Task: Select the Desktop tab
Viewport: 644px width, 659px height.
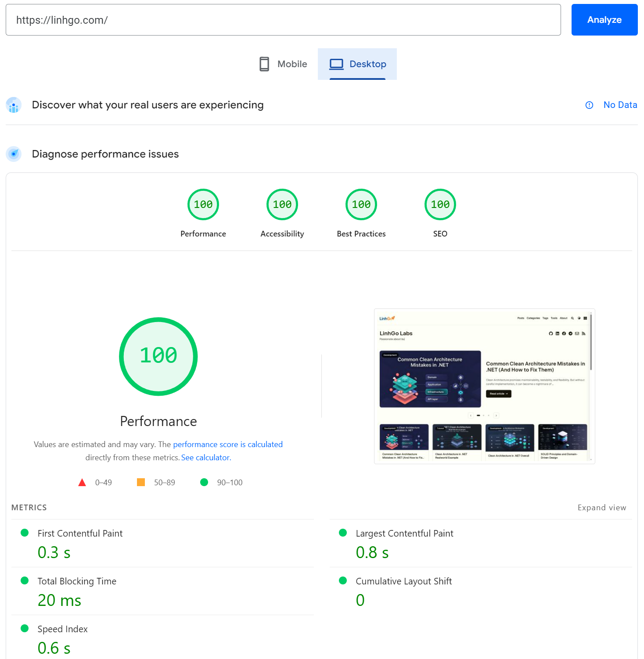Action: point(357,64)
